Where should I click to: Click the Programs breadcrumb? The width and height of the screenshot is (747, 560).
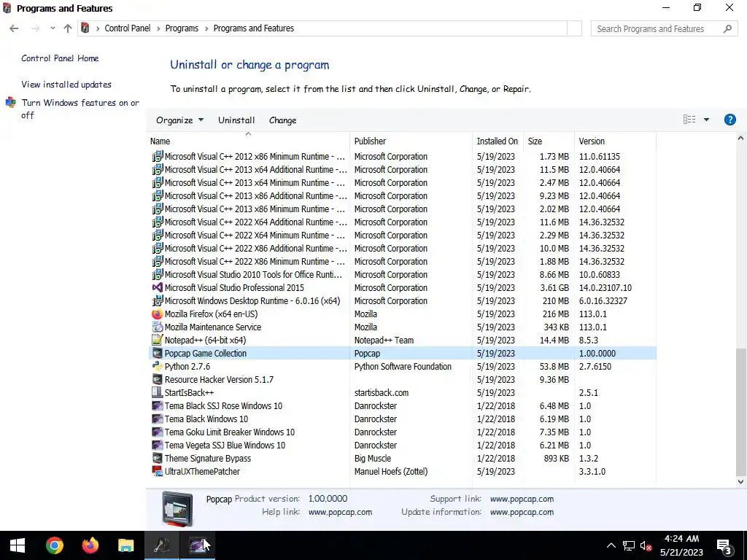(182, 28)
